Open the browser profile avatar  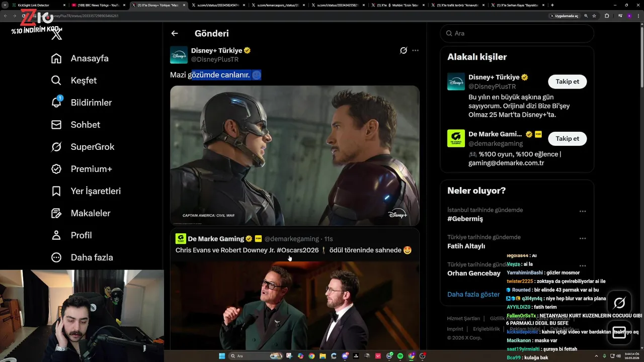pos(629,16)
